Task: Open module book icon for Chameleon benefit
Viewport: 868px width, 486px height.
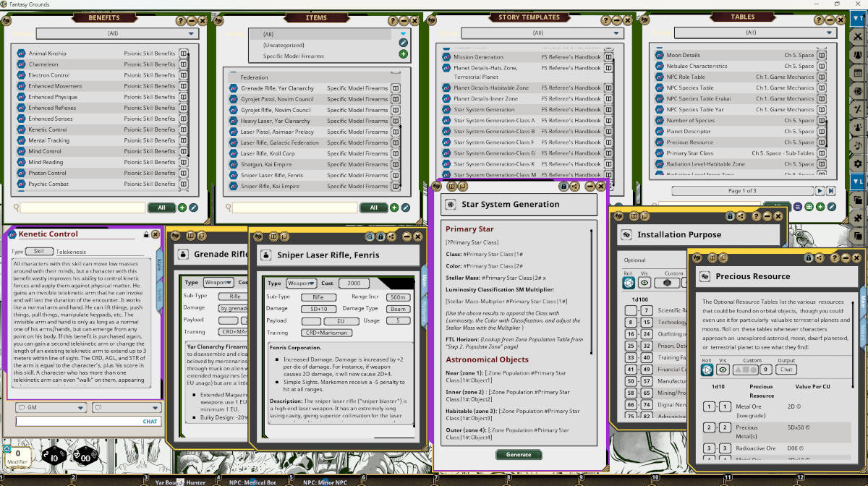Action: pyautogui.click(x=184, y=64)
